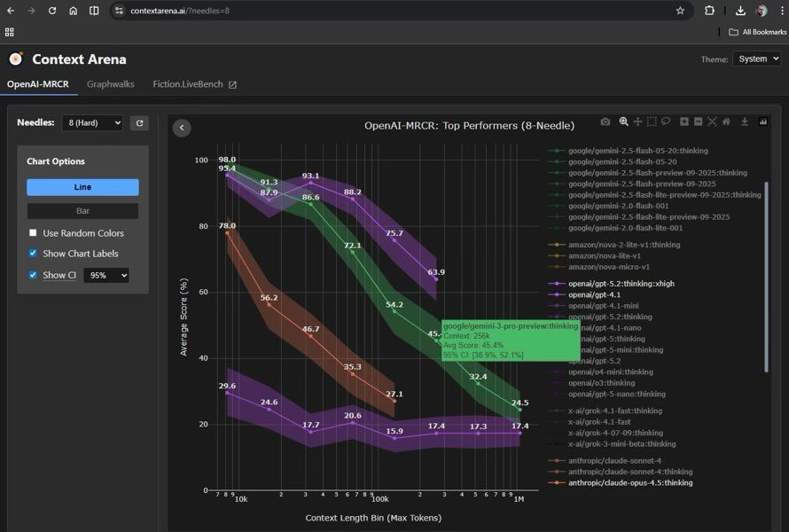Reset chart axes with home icon
The width and height of the screenshot is (789, 532).
[x=726, y=121]
